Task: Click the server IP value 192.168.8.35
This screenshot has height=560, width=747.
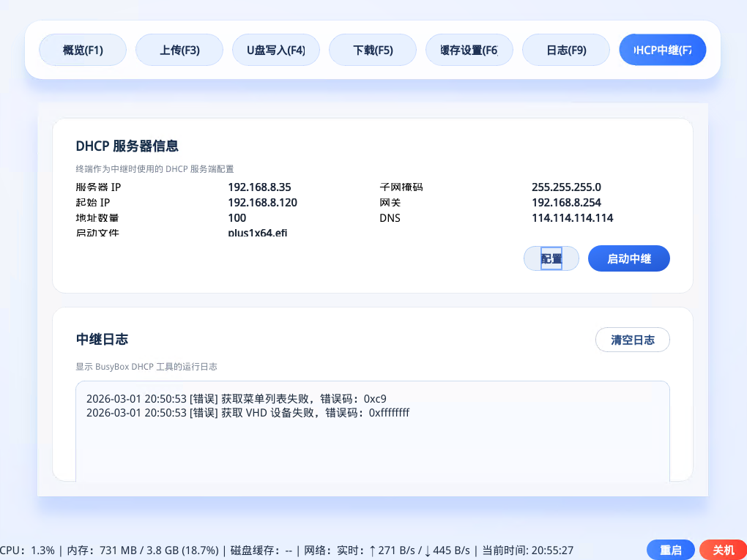Action: coord(259,187)
